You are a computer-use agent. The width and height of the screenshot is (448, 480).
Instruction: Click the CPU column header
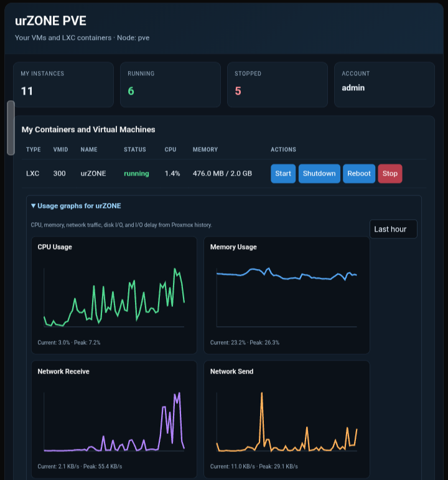coord(170,149)
